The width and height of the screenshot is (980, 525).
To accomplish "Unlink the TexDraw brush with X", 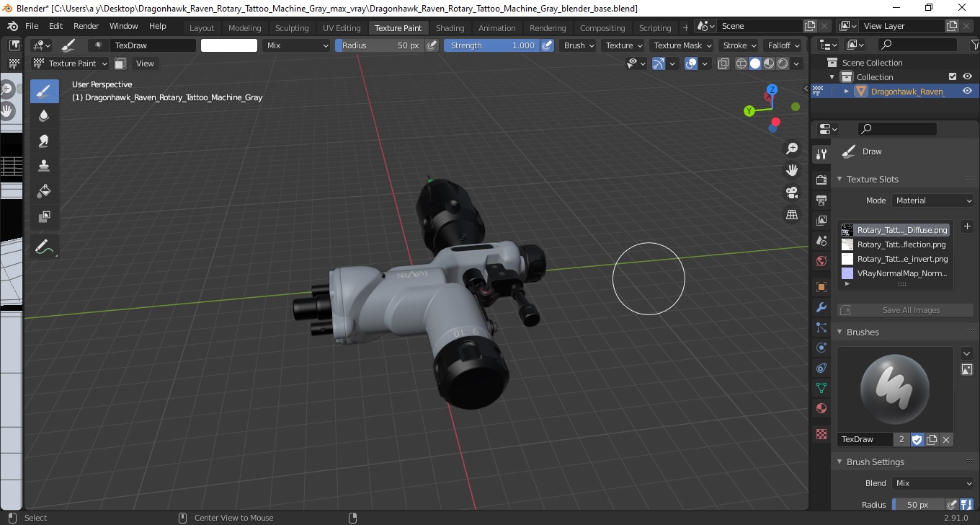I will tap(946, 439).
